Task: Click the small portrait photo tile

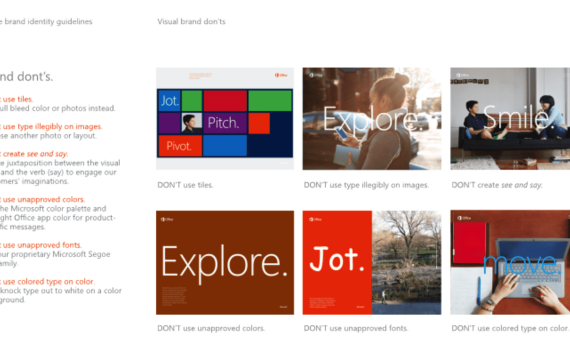Action: click(192, 123)
